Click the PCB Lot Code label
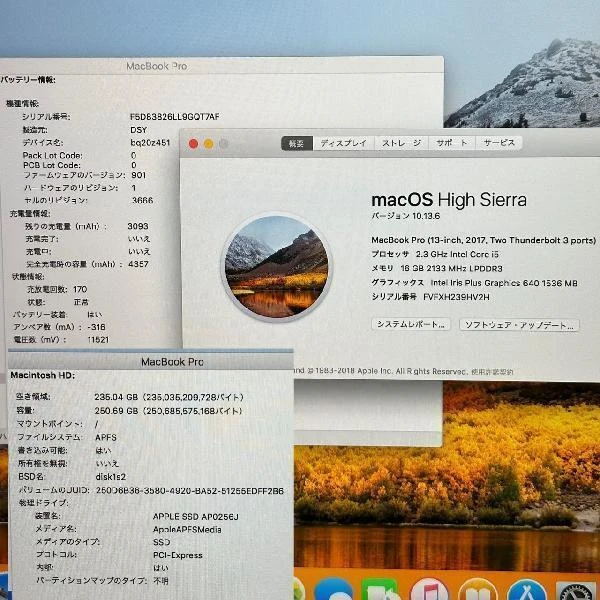Image resolution: width=600 pixels, height=600 pixels. [52, 165]
